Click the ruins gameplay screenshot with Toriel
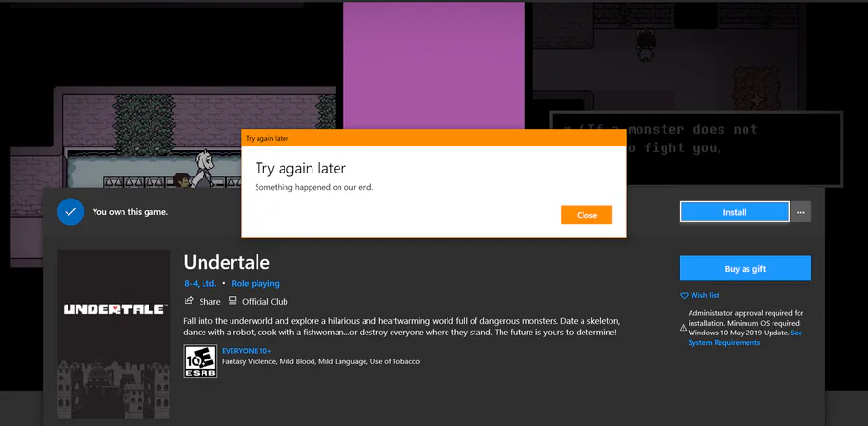Screen dimensions: 868x426 pos(173,137)
